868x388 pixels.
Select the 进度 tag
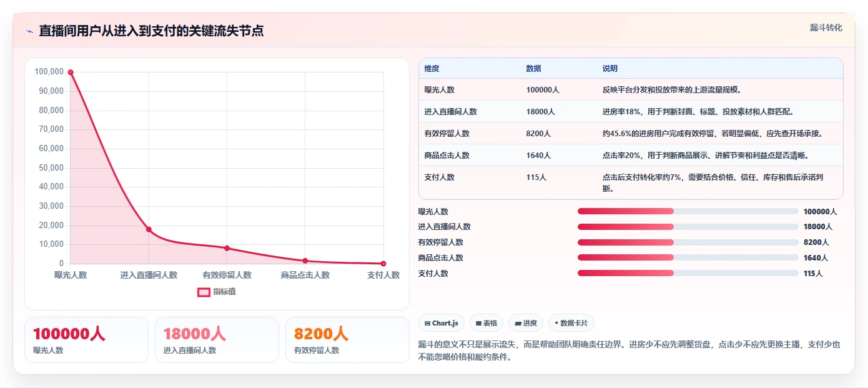[x=526, y=323]
